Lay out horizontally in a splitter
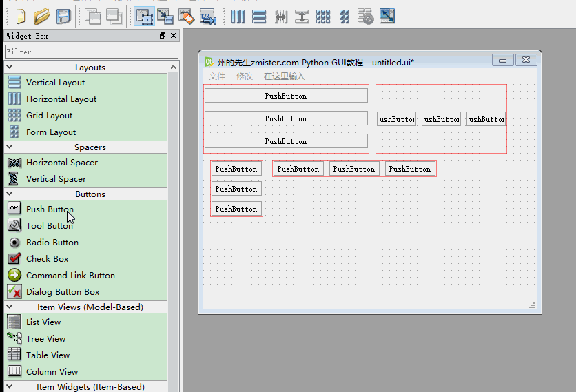The width and height of the screenshot is (576, 392). [280, 17]
